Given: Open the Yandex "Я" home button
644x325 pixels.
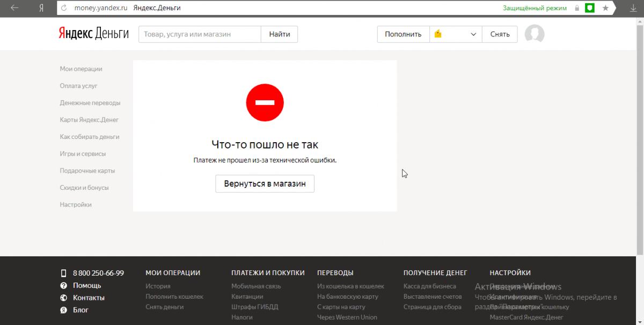Looking at the screenshot, I should coord(41,8).
